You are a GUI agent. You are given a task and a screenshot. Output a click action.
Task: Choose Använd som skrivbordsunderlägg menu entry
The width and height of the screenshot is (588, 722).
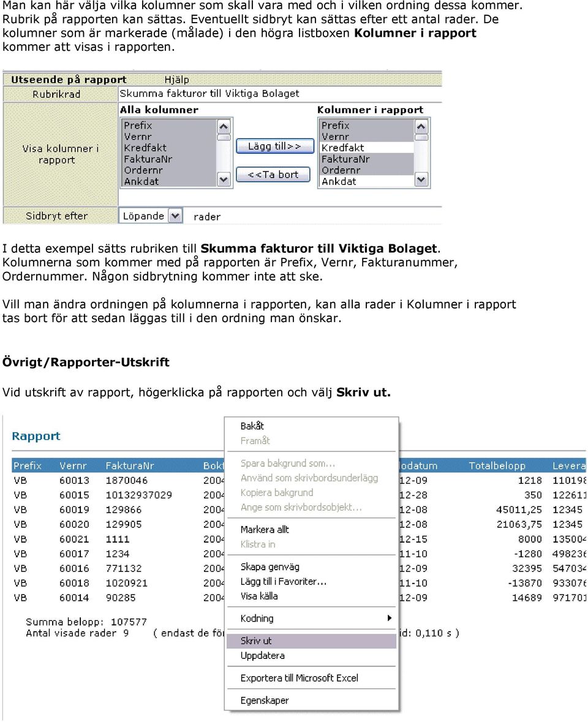[311, 478]
